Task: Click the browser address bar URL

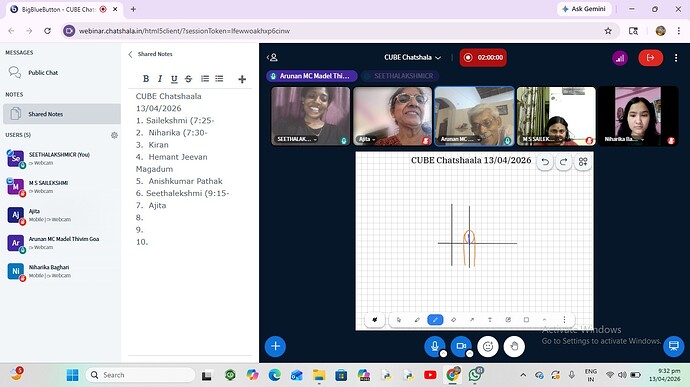Action: [x=184, y=31]
